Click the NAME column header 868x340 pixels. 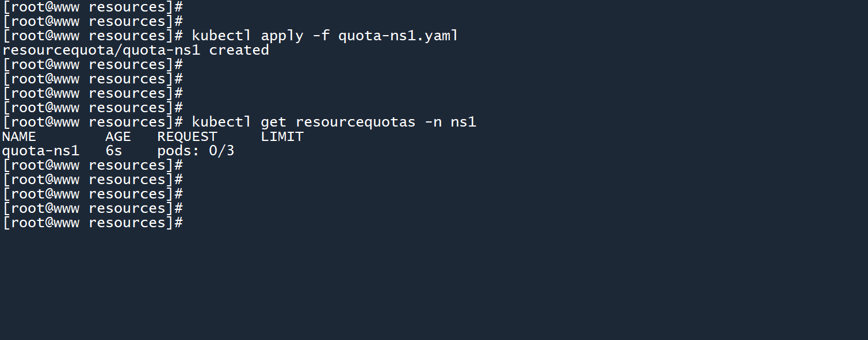pos(20,136)
